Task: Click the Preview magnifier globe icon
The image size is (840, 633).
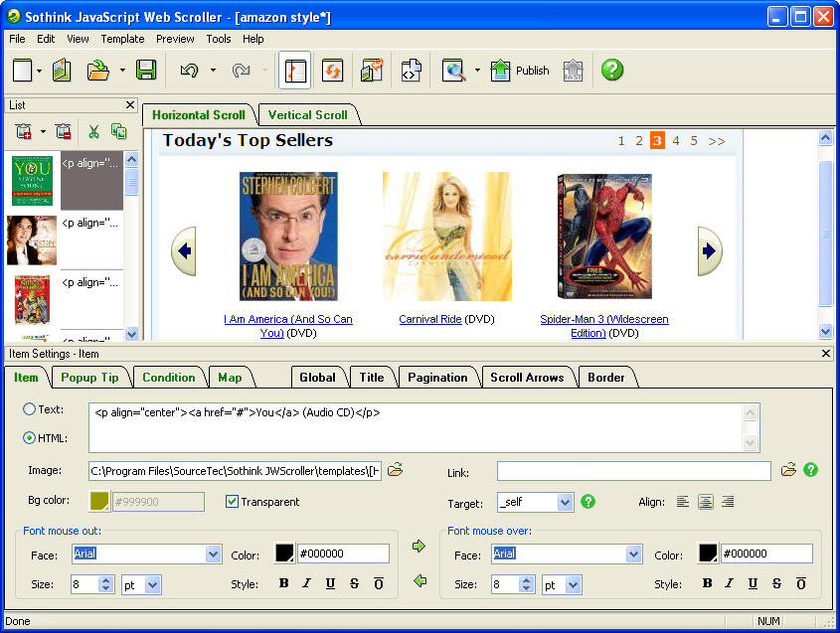Action: pos(453,71)
